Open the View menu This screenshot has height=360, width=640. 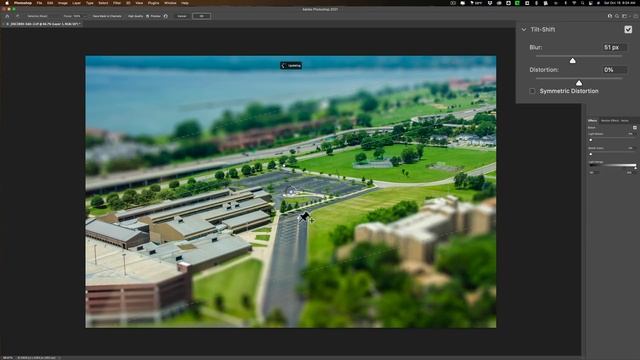[x=139, y=3]
